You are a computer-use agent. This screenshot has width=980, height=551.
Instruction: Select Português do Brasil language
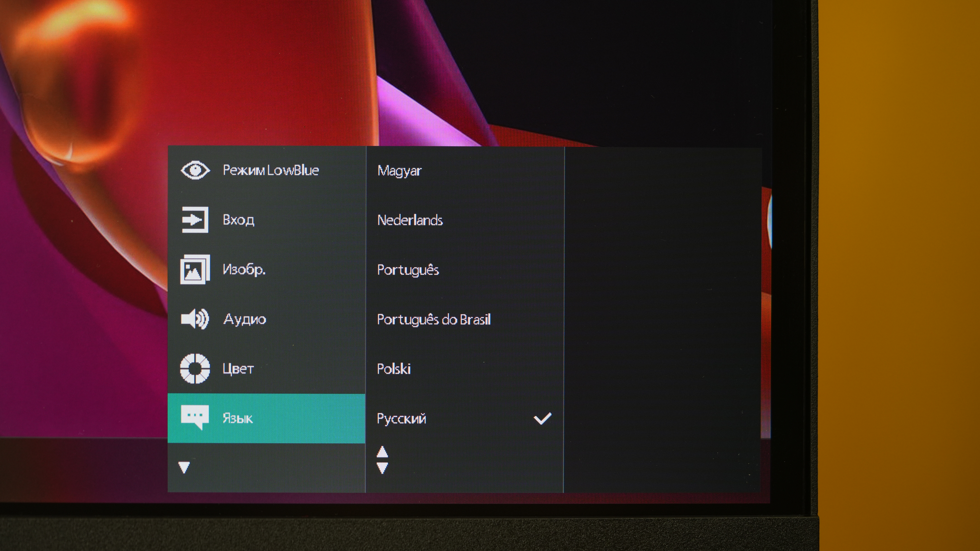433,320
